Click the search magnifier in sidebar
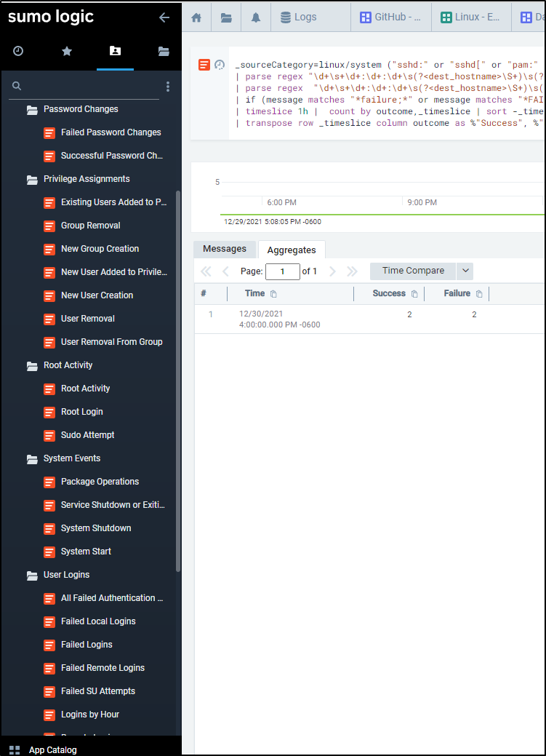Viewport: 546px width, 756px height. (17, 86)
